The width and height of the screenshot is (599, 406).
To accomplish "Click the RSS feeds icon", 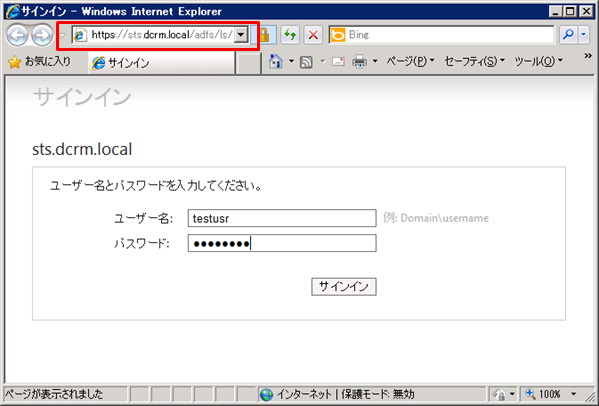I will coord(306,61).
